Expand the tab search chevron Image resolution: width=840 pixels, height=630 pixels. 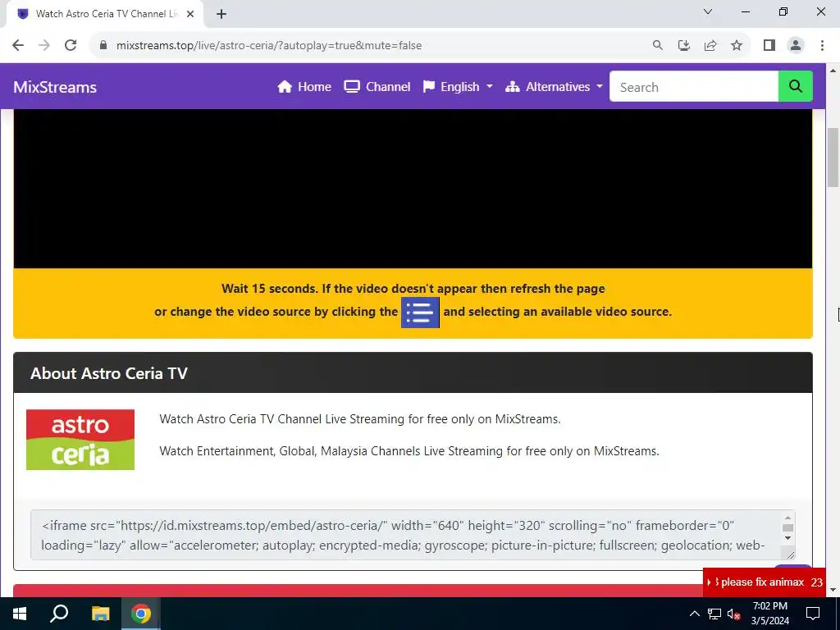(x=708, y=11)
